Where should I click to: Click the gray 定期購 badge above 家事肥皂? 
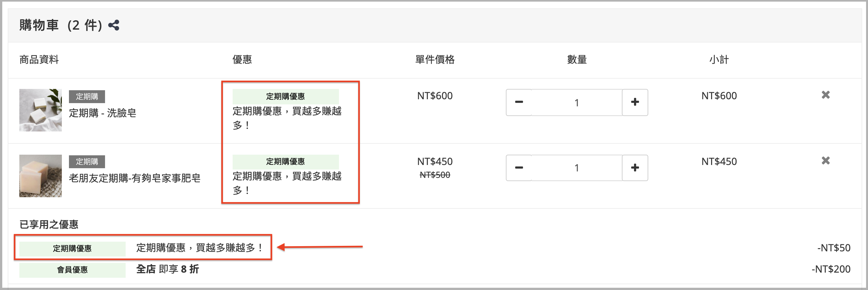[x=87, y=162]
